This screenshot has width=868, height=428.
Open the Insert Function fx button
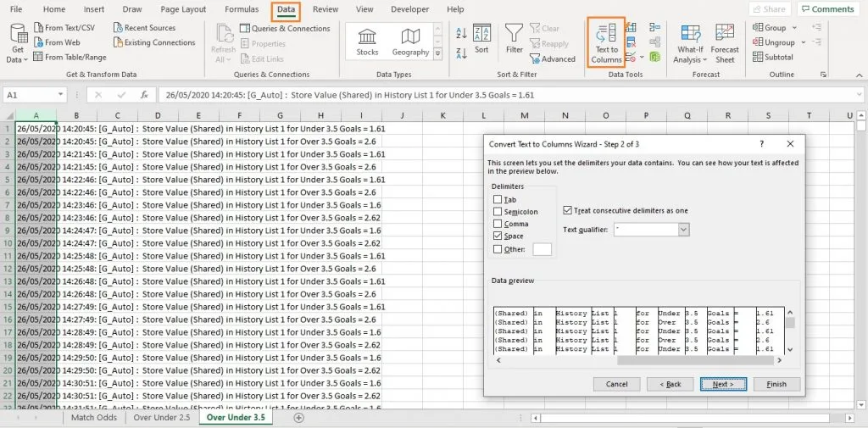tap(144, 95)
